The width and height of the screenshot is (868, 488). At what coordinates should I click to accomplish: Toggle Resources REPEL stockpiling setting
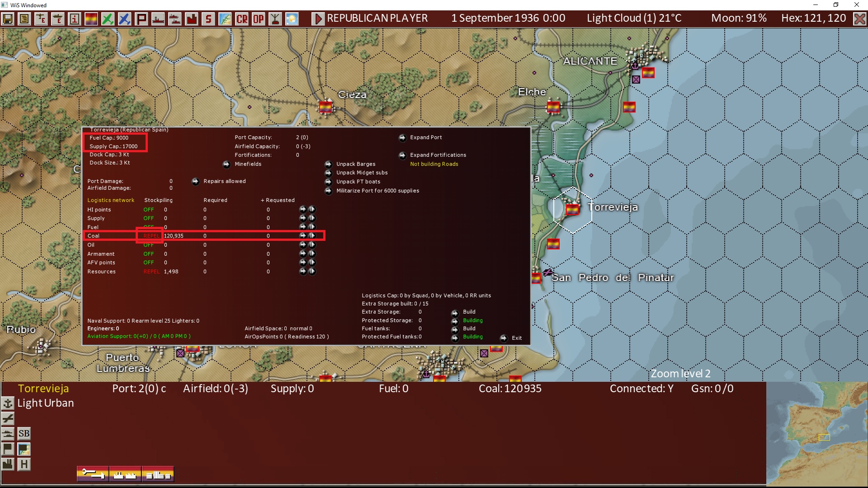(x=151, y=272)
